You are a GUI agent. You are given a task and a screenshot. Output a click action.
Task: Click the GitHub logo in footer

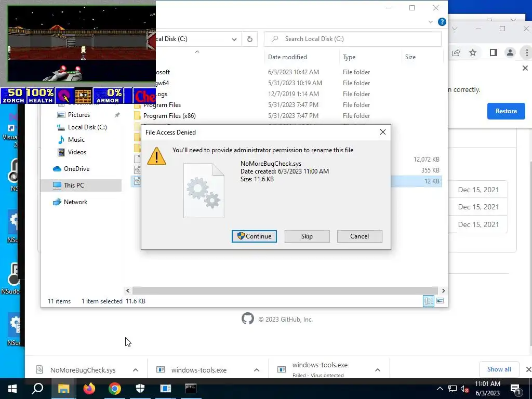pos(248,318)
